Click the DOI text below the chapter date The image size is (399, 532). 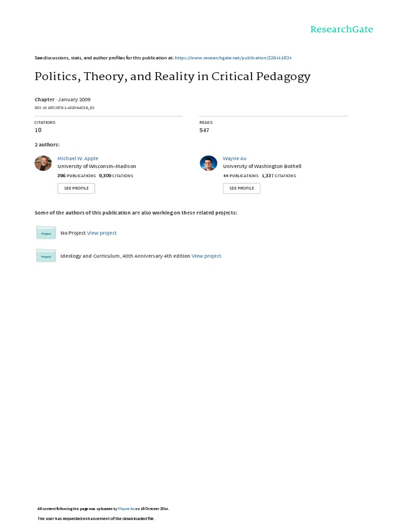click(64, 108)
